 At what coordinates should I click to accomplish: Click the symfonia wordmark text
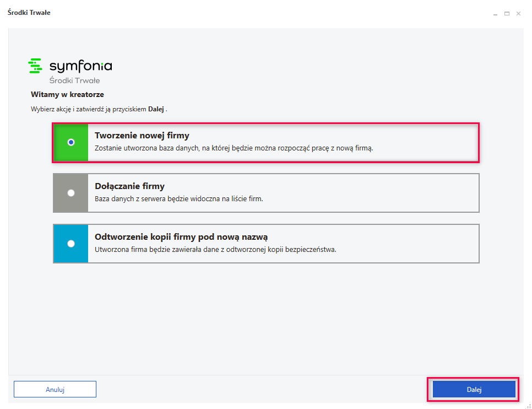81,66
